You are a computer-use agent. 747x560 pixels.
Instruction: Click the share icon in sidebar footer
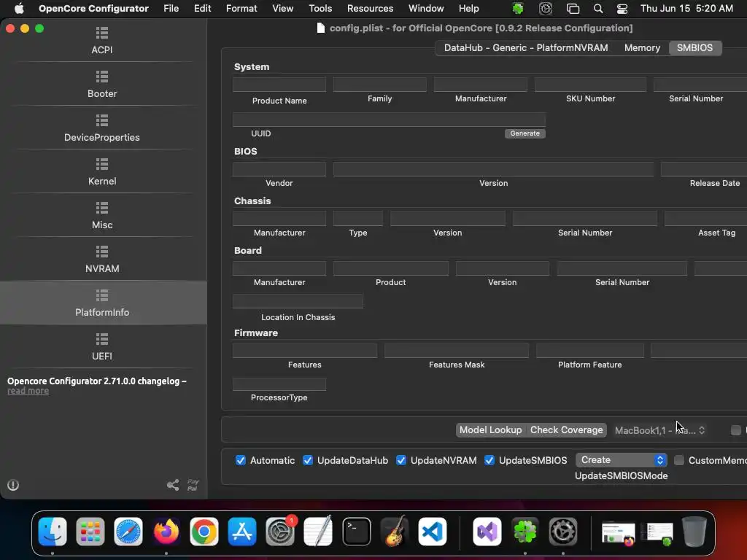point(173,485)
